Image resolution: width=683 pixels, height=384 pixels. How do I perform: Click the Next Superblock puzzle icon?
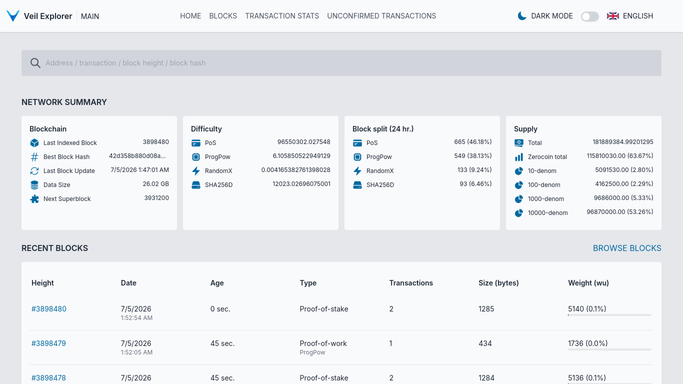click(x=34, y=199)
